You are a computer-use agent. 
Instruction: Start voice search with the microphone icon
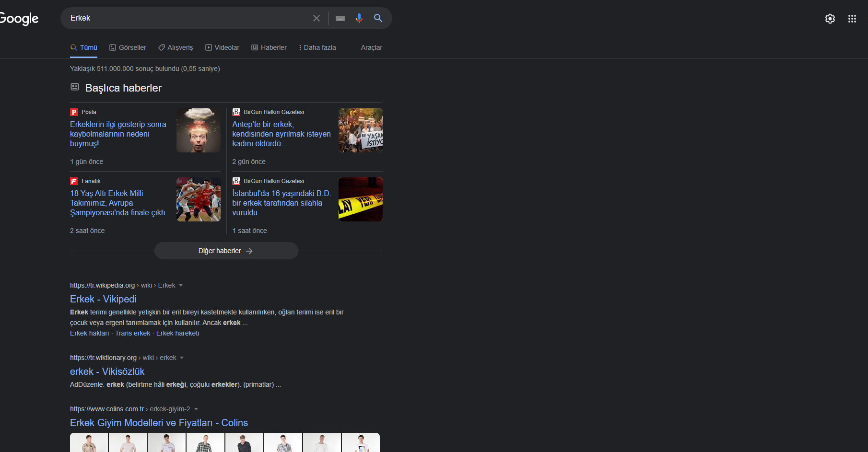pyautogui.click(x=359, y=18)
